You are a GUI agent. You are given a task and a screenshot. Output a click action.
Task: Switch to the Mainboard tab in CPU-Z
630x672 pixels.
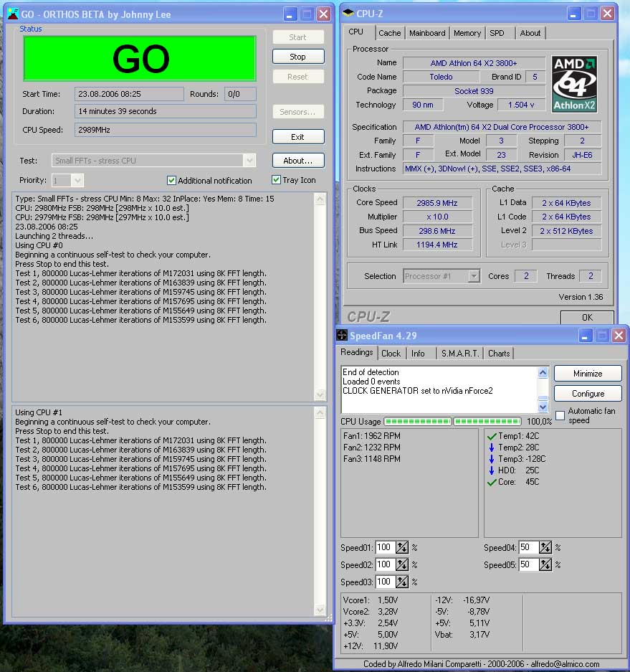[427, 33]
